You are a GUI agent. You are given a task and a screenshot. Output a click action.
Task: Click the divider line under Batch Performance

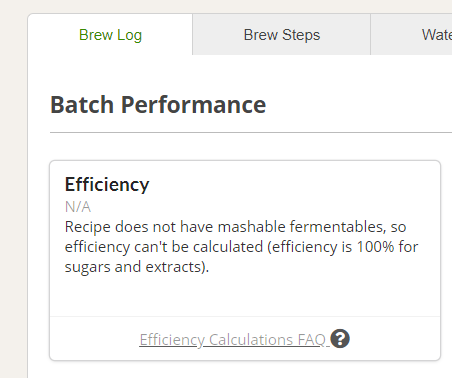point(251,132)
